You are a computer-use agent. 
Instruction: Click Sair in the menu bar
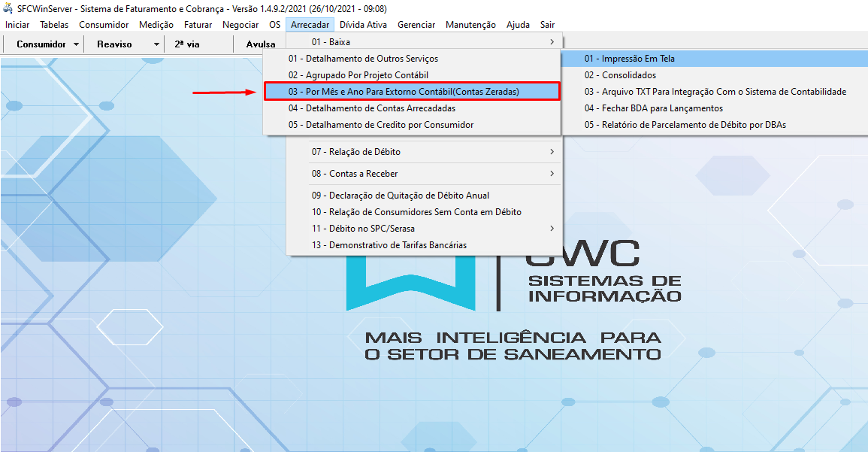click(x=547, y=25)
